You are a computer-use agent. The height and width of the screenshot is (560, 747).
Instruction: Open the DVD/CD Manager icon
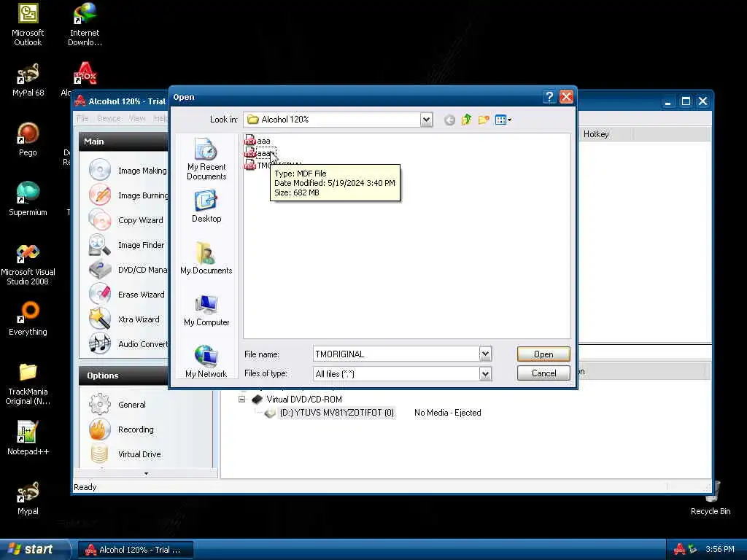[x=100, y=269]
